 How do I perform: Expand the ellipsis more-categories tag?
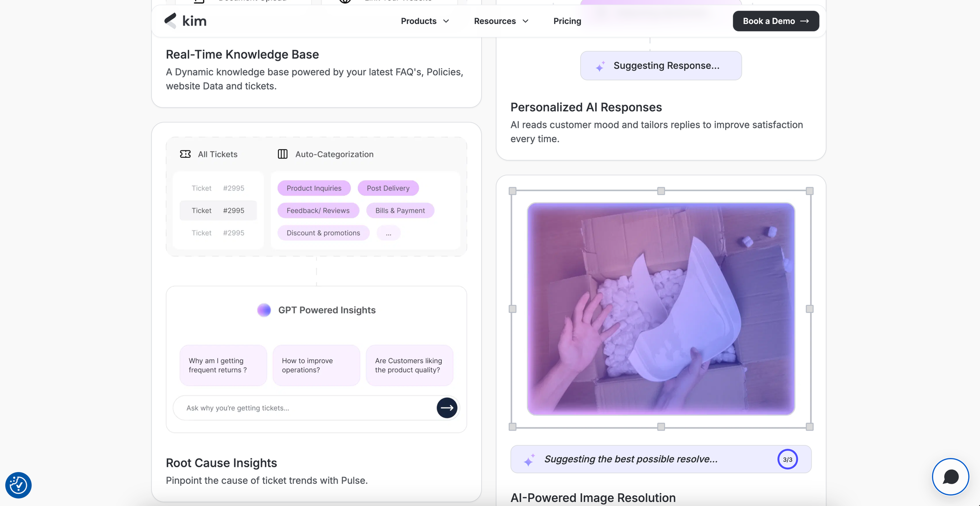[x=388, y=233]
